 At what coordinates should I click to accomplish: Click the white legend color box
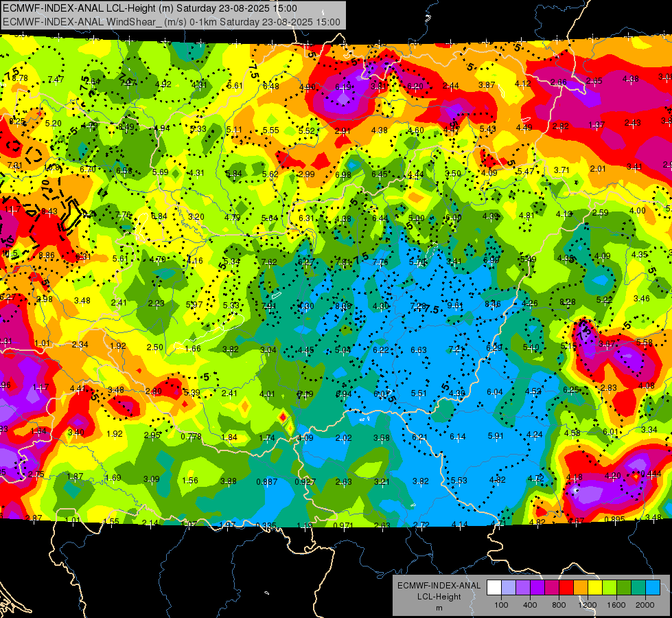(x=494, y=588)
